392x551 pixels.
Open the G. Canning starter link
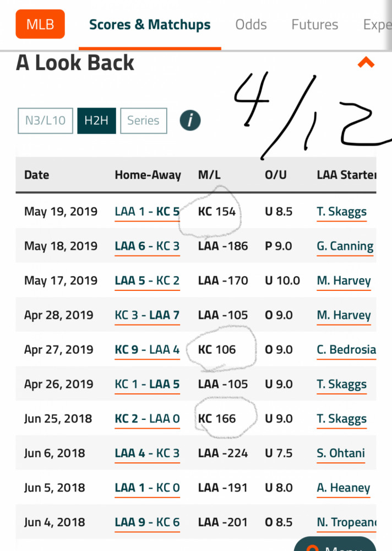click(x=345, y=246)
